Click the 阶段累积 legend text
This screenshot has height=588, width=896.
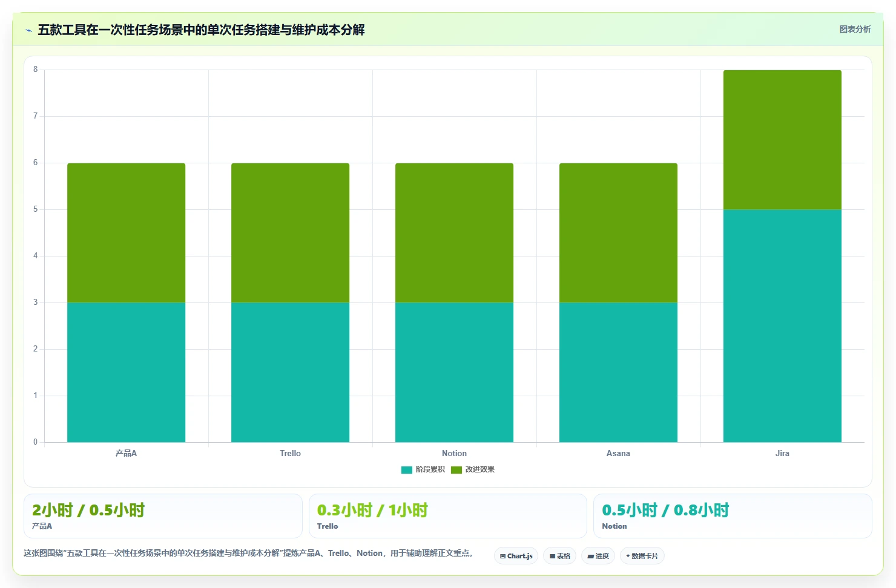click(430, 469)
